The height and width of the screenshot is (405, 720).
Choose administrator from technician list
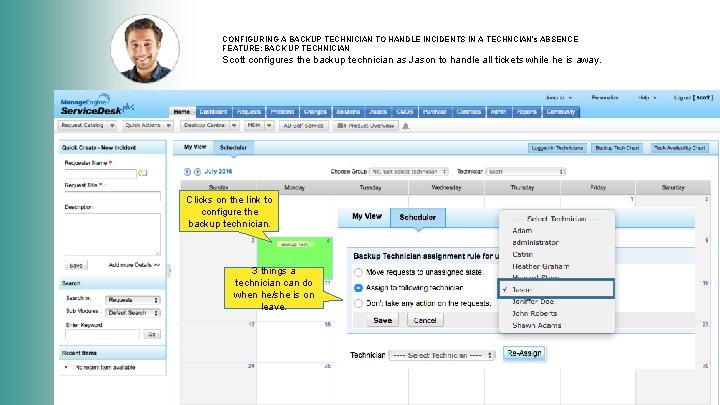tap(535, 242)
